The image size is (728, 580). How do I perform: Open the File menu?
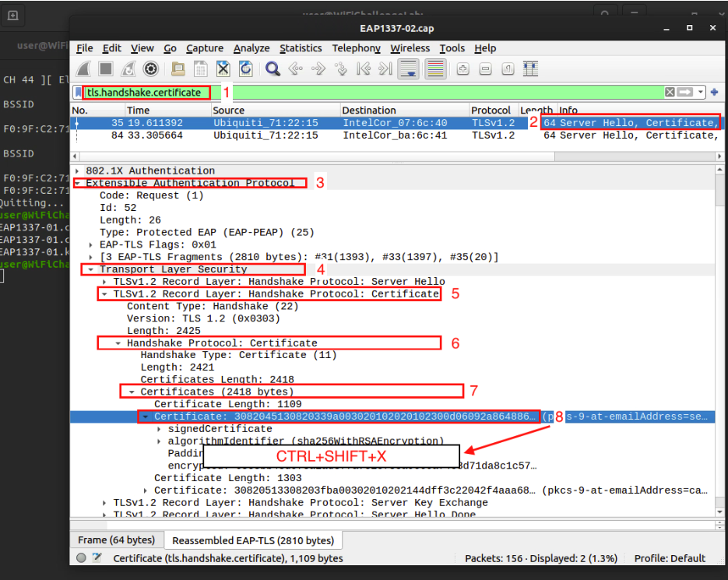[x=85, y=48]
